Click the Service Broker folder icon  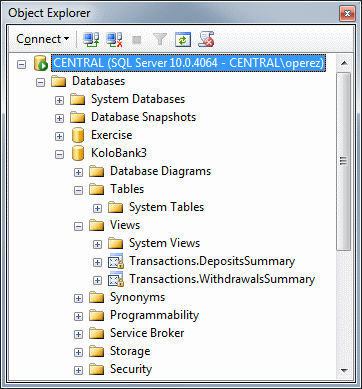point(97,333)
